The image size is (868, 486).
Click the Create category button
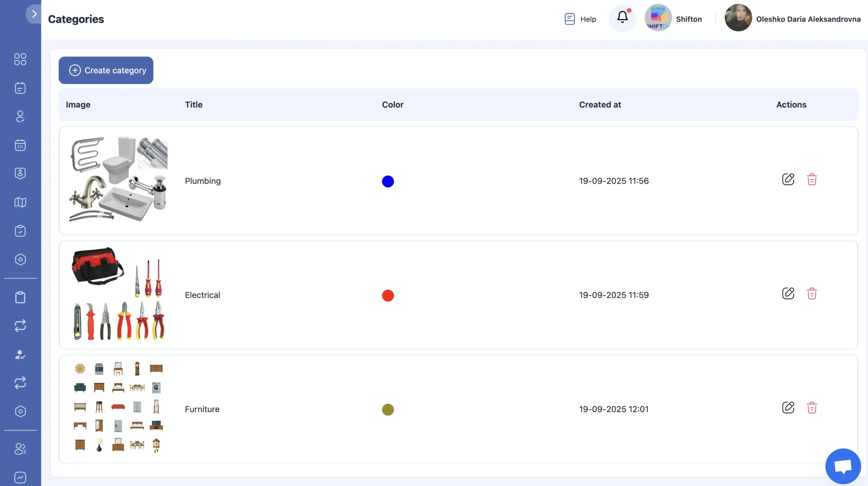click(106, 70)
